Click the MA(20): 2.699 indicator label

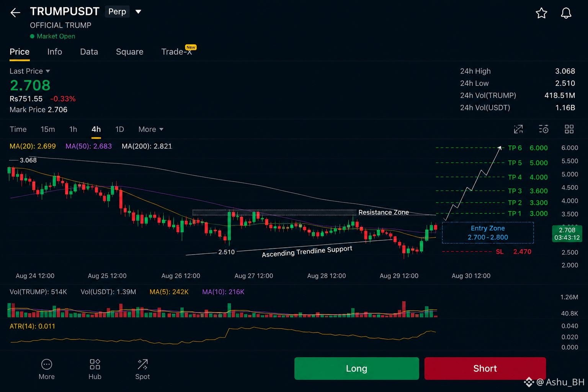click(33, 146)
